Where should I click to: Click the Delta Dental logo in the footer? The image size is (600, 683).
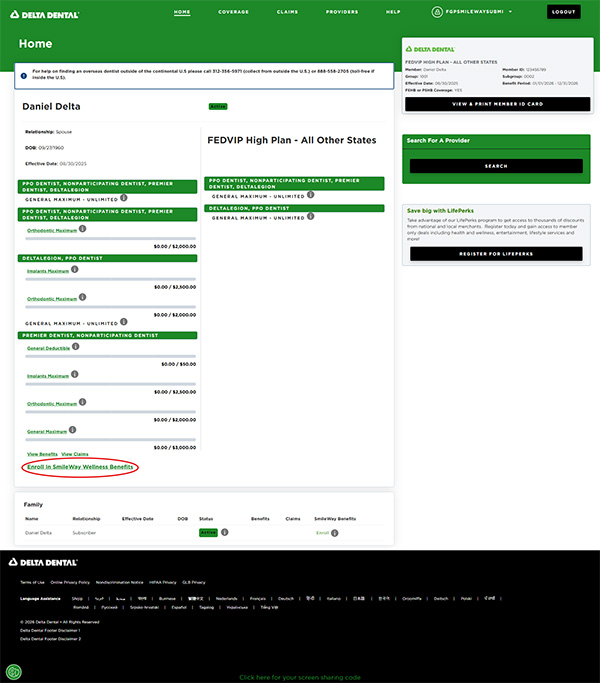[43, 562]
